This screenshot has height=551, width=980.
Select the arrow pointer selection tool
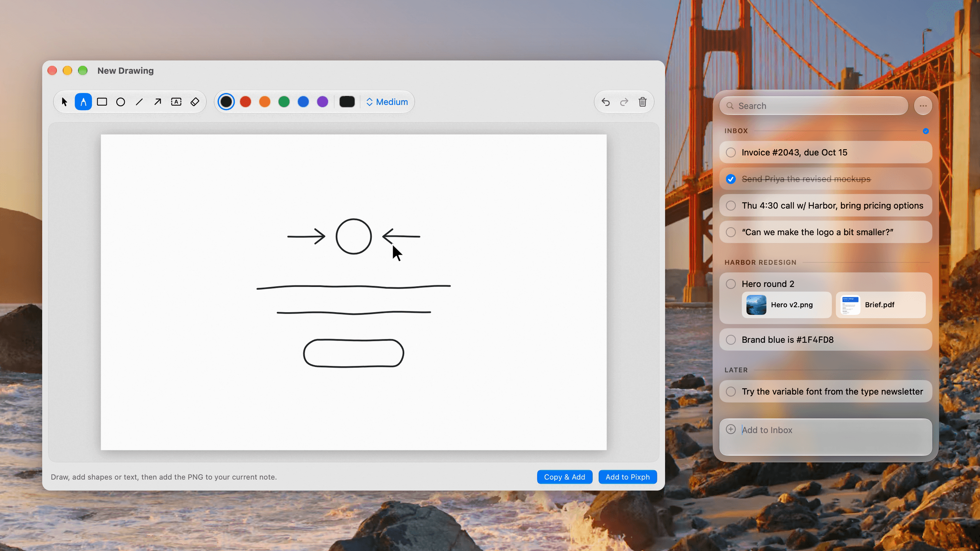[64, 102]
